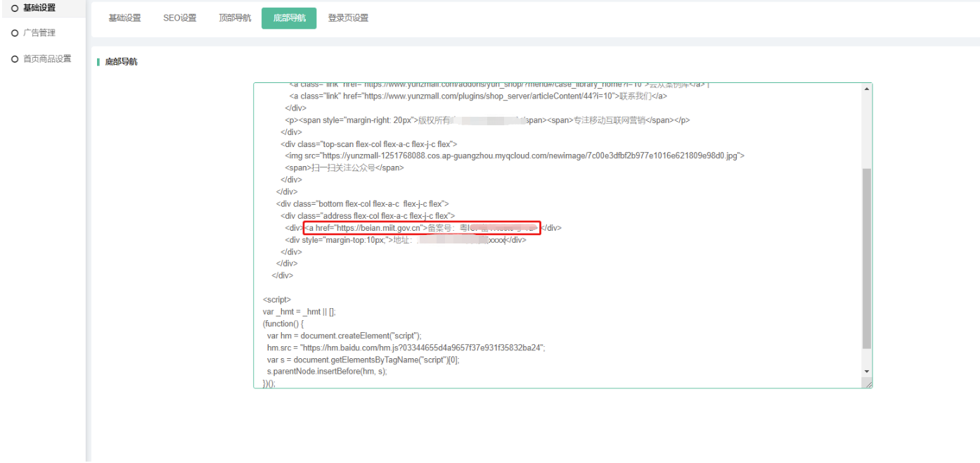Screen dimensions: 980x463
Task: Open 广告管理 from the left sidebar
Action: click(39, 33)
